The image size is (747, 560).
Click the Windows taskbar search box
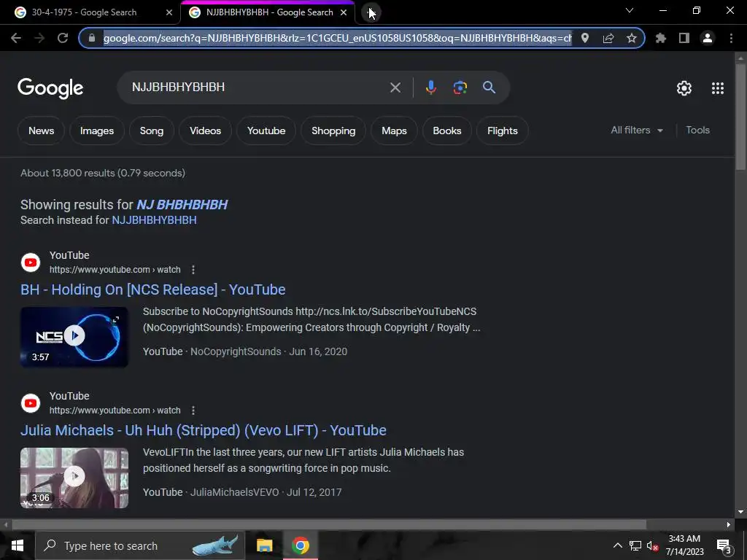click(x=140, y=545)
